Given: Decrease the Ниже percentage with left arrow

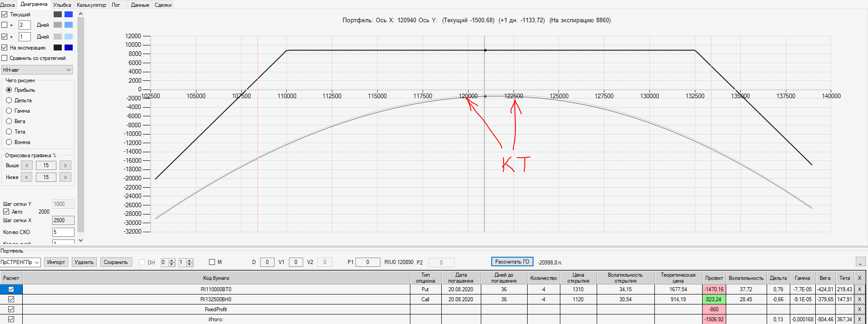Looking at the screenshot, I should click(x=27, y=177).
